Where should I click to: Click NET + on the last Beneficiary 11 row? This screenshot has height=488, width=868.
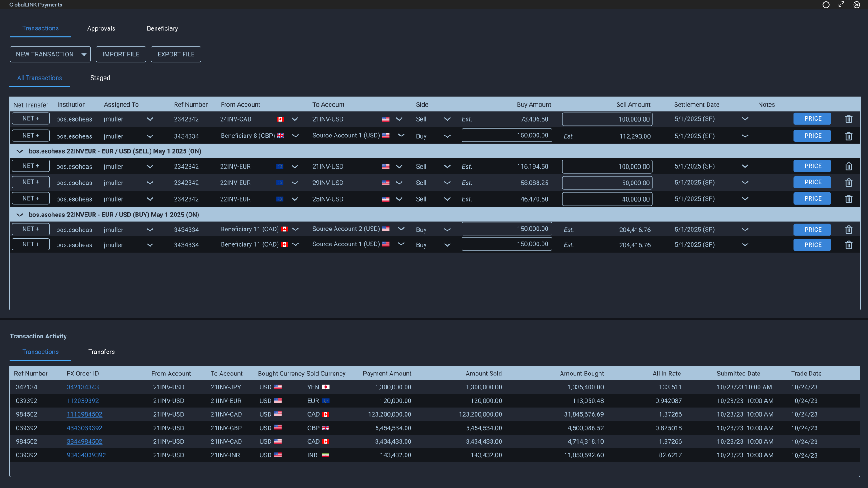pos(31,244)
